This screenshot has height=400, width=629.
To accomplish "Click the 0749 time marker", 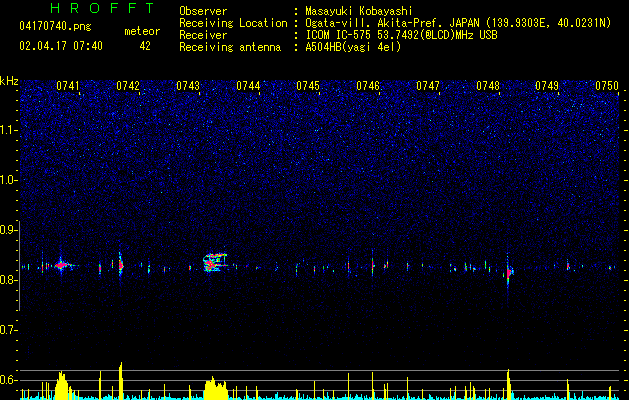I will (547, 86).
